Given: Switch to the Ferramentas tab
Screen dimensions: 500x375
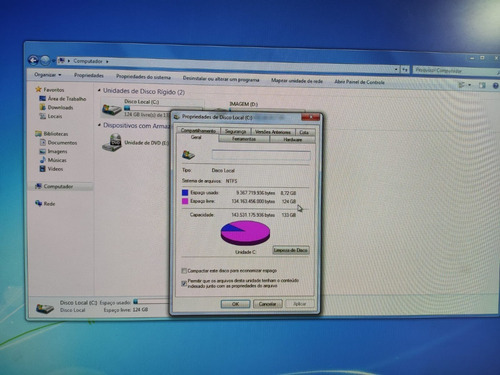Looking at the screenshot, I should pos(244,139).
